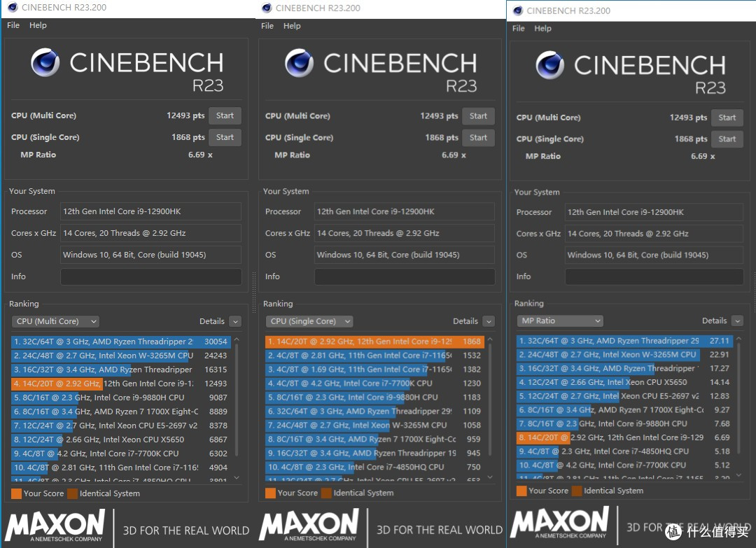756x548 pixels.
Task: Select i7-4850HQ row with ratio 5.18
Action: tap(624, 451)
